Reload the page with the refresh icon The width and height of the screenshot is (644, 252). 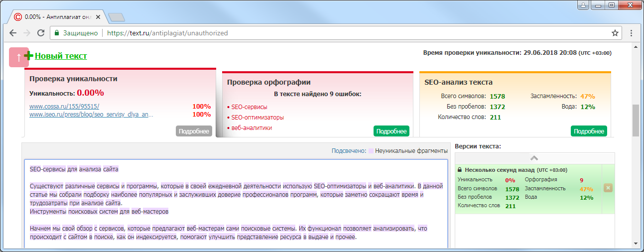pos(41,33)
